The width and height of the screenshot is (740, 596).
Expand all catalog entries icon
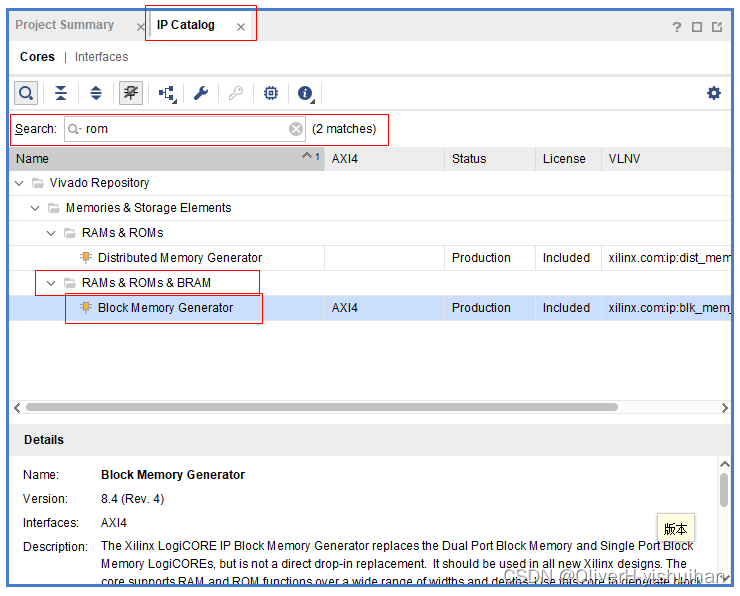96,93
